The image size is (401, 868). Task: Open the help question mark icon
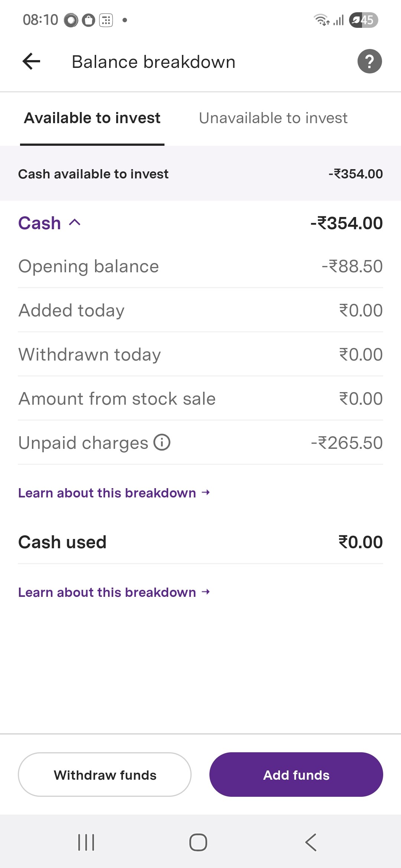pos(369,61)
